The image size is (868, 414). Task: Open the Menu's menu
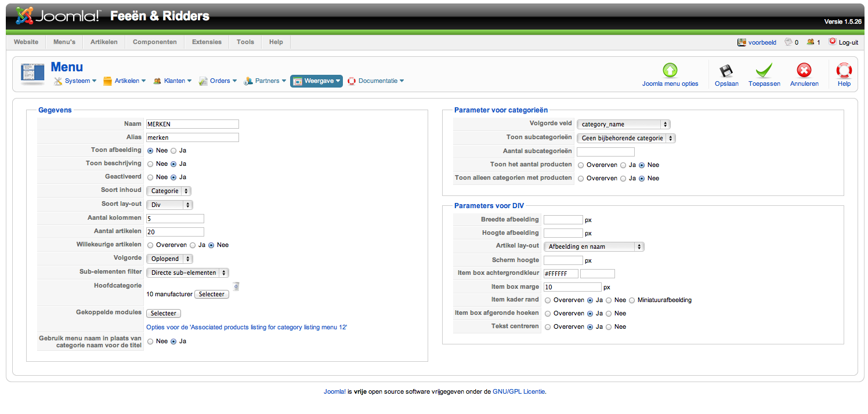coord(64,42)
